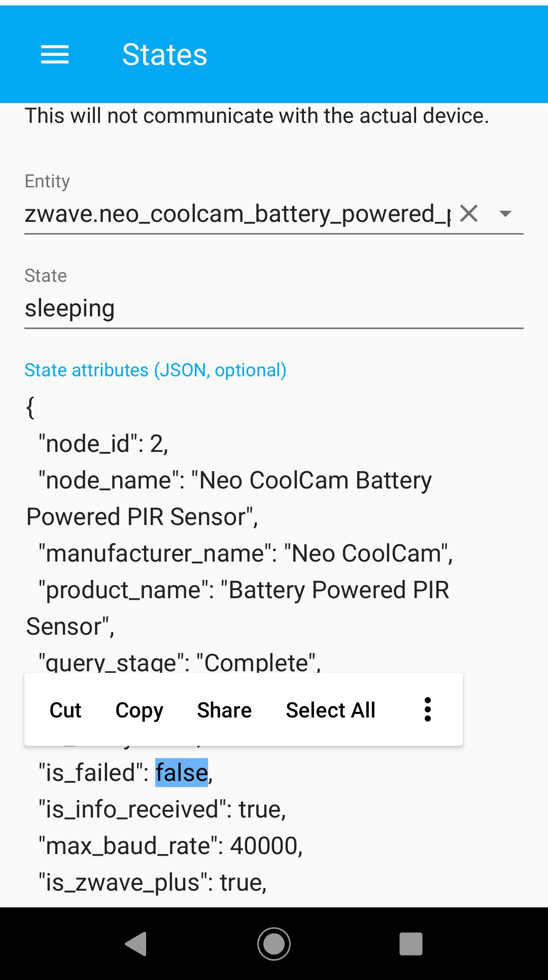Clear the Entity field with X icon
548x980 pixels.
click(x=469, y=213)
